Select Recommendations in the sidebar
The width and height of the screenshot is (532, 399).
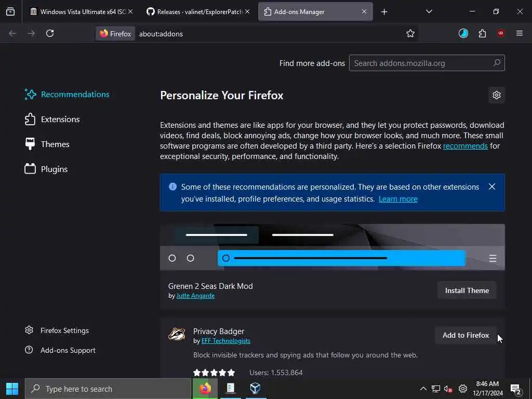tap(67, 95)
